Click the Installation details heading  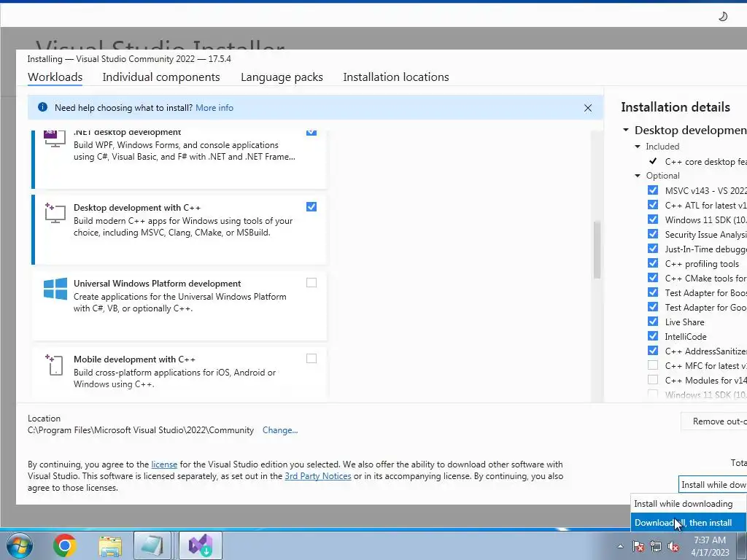click(676, 107)
